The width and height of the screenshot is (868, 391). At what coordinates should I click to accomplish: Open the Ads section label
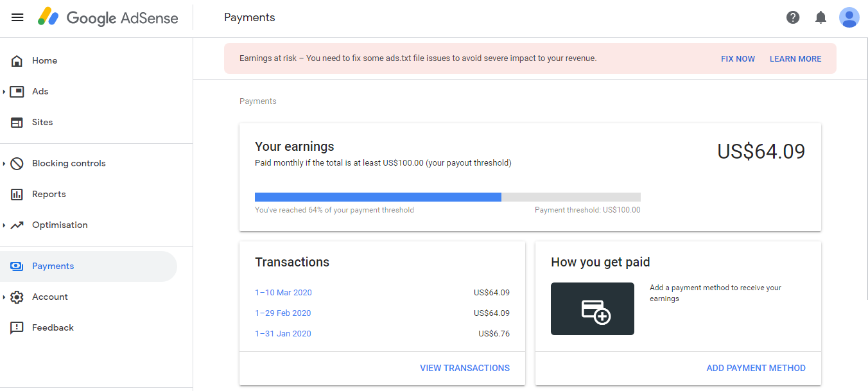(x=40, y=91)
